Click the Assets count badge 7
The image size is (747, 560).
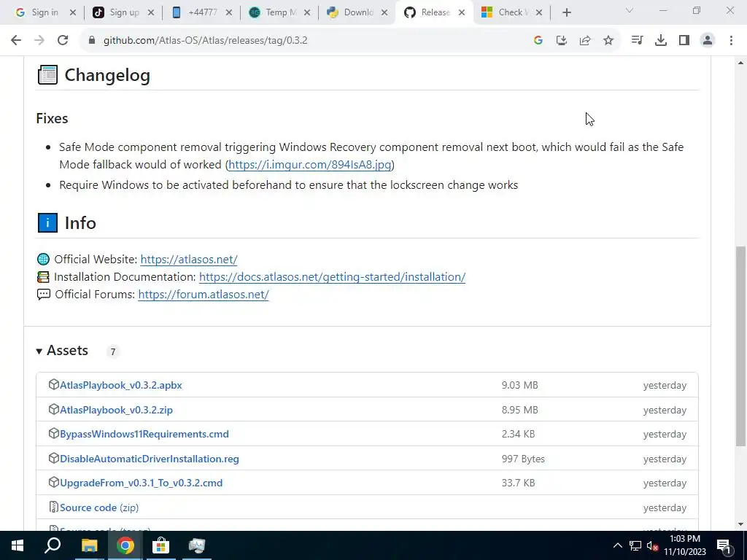point(113,352)
